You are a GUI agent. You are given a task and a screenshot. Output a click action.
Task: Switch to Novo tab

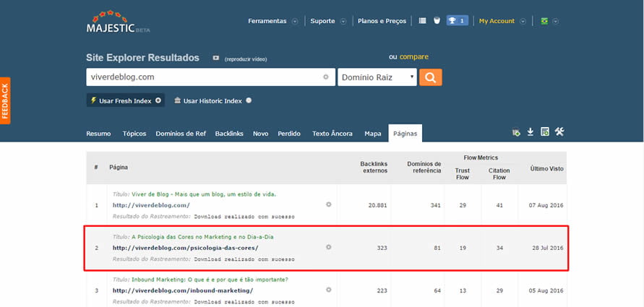pos(260,134)
